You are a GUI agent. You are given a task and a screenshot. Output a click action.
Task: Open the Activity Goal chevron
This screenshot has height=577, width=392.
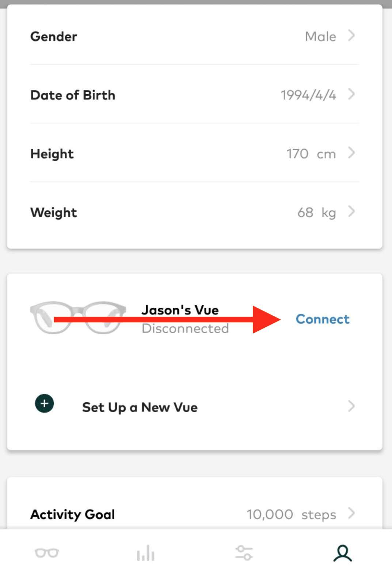tap(351, 513)
